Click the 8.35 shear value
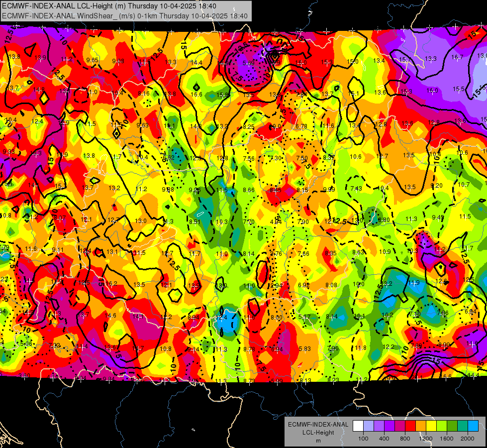487x448 pixels. pyautogui.click(x=331, y=253)
